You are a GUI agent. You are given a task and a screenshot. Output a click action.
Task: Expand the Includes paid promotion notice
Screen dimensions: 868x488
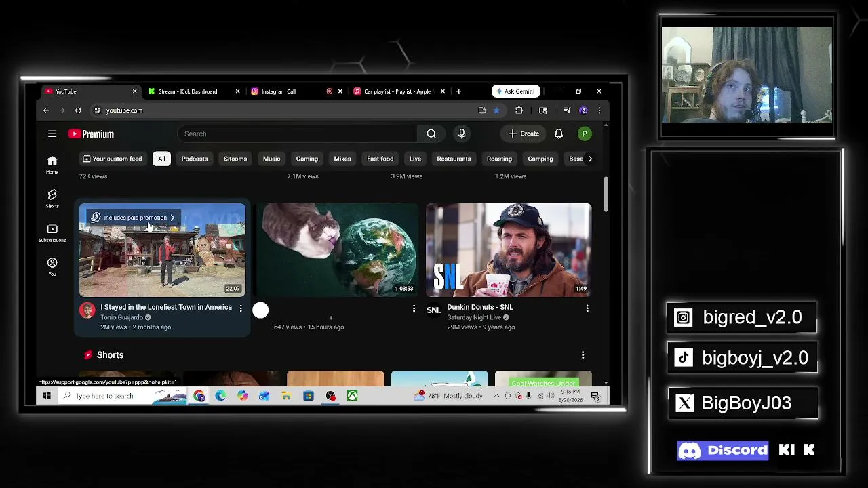coord(134,218)
